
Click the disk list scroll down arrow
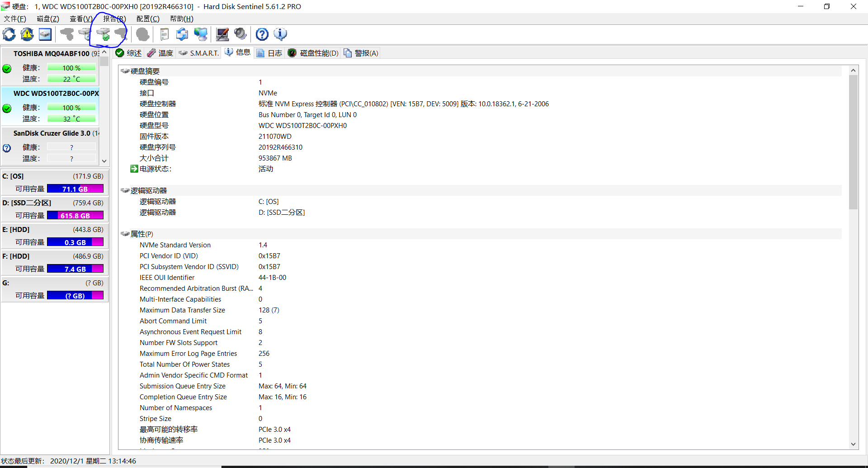(104, 161)
